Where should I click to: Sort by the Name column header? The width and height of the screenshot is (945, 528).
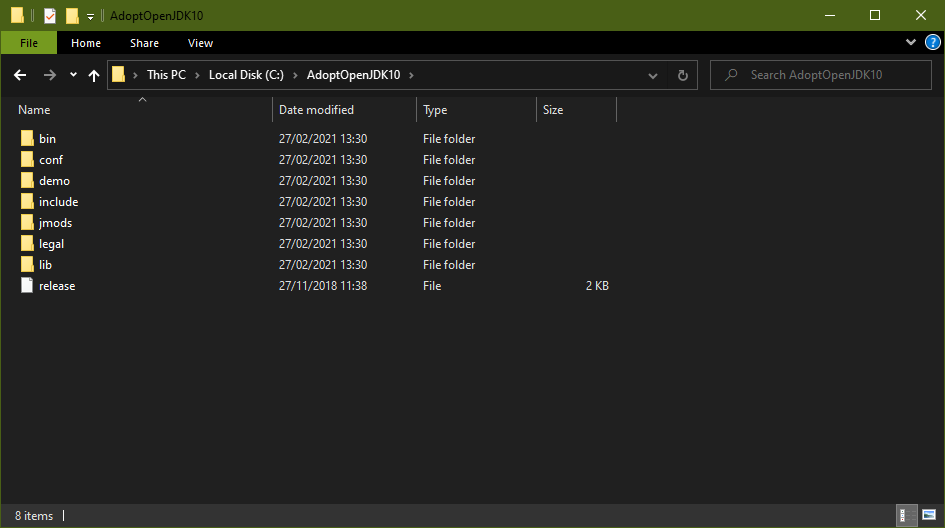coord(34,110)
